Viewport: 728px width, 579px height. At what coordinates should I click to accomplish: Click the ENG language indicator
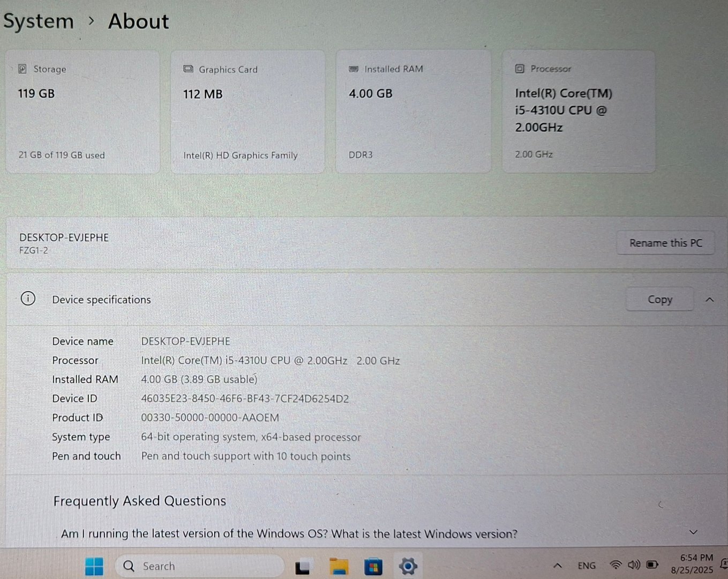587,566
